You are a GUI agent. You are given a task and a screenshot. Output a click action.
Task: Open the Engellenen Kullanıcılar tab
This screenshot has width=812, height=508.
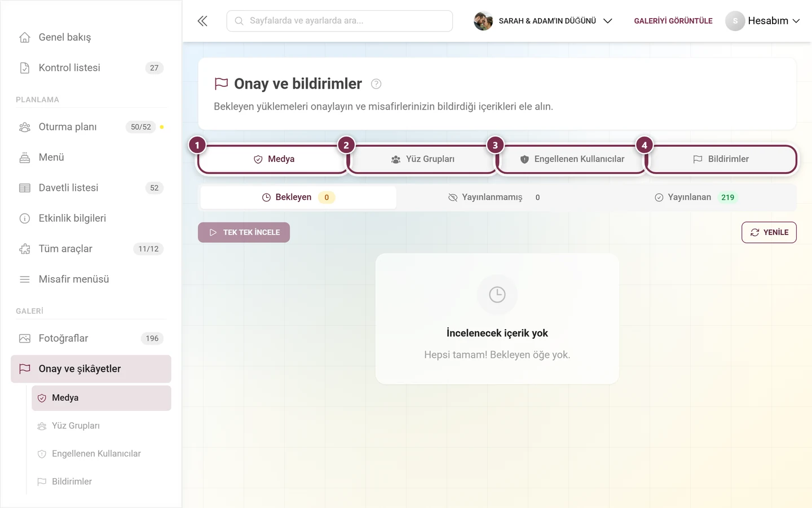pyautogui.click(x=572, y=159)
